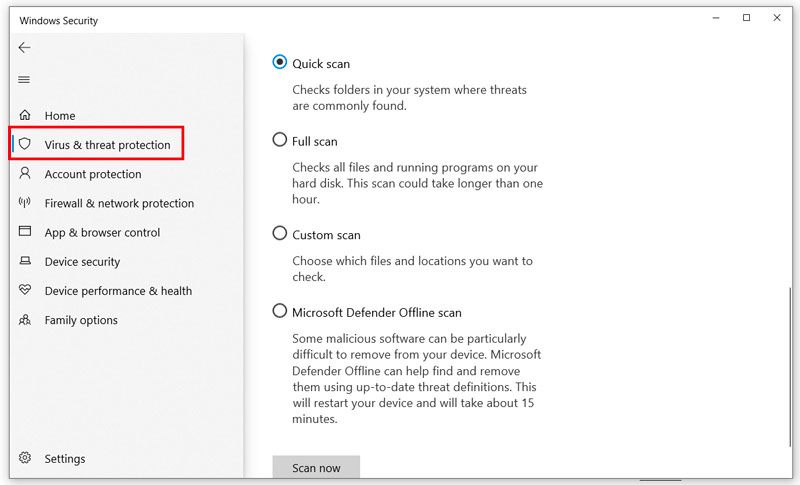Image resolution: width=800 pixels, height=485 pixels.
Task: Close the Windows Security window
Action: 777,18
